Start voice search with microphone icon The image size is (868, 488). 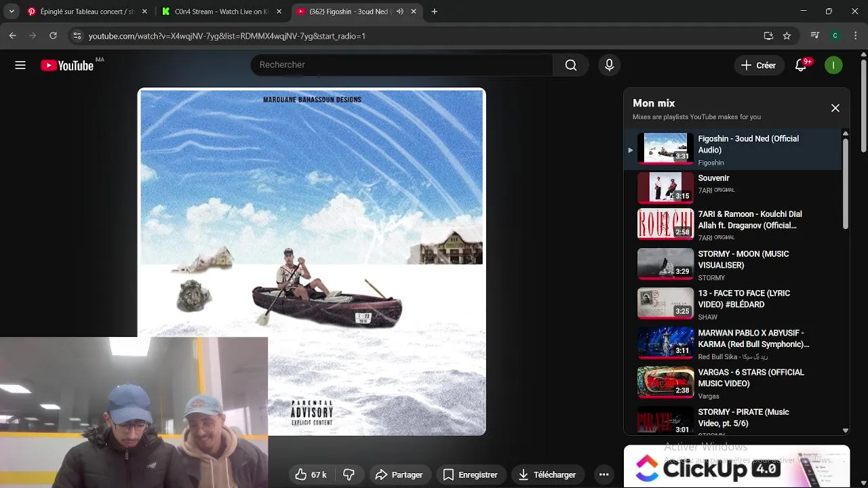tap(609, 65)
